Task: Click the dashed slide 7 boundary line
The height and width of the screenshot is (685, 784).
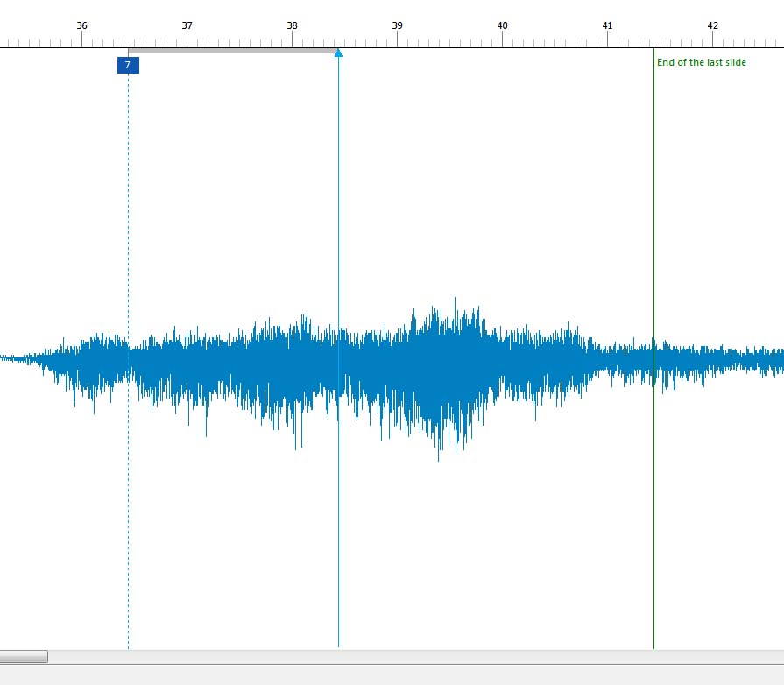Action: click(128, 361)
